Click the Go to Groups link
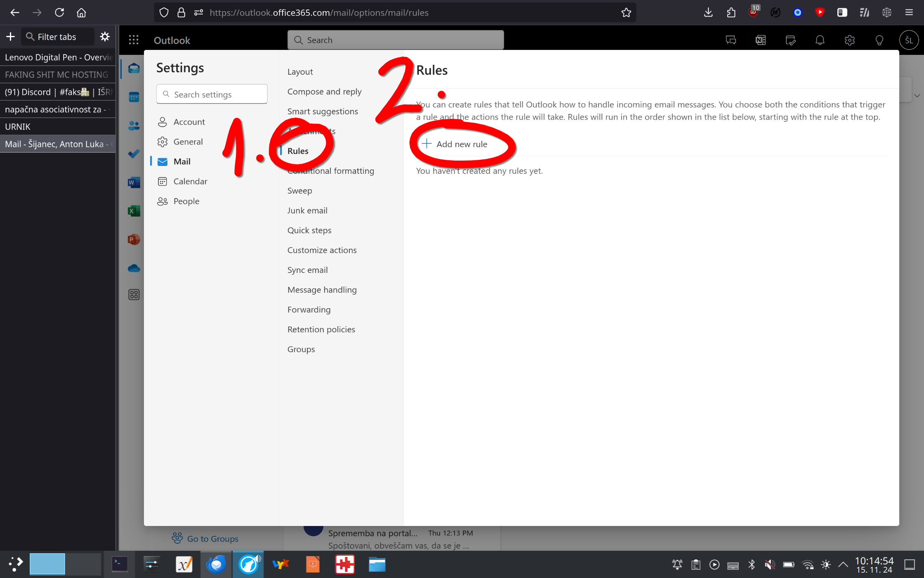Image resolution: width=924 pixels, height=578 pixels. (x=212, y=539)
